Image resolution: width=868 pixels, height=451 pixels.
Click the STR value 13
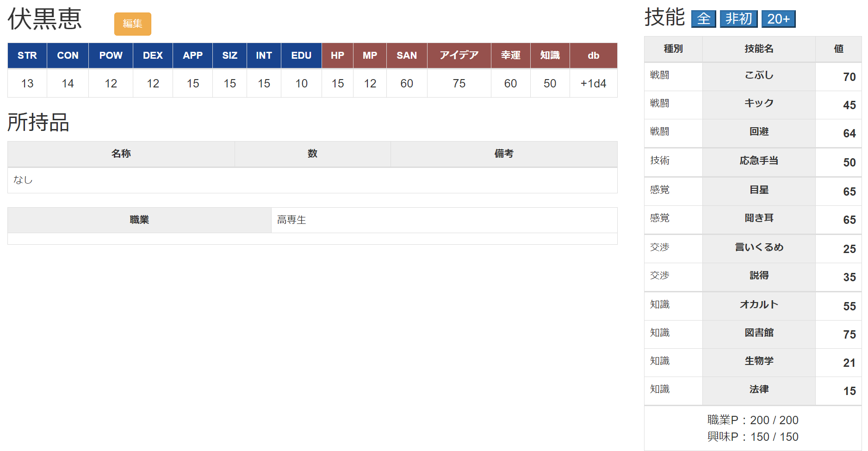tap(27, 83)
